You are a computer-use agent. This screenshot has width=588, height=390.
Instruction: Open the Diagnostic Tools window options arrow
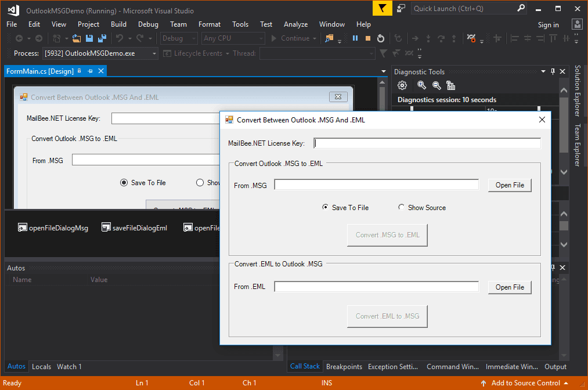pos(543,71)
